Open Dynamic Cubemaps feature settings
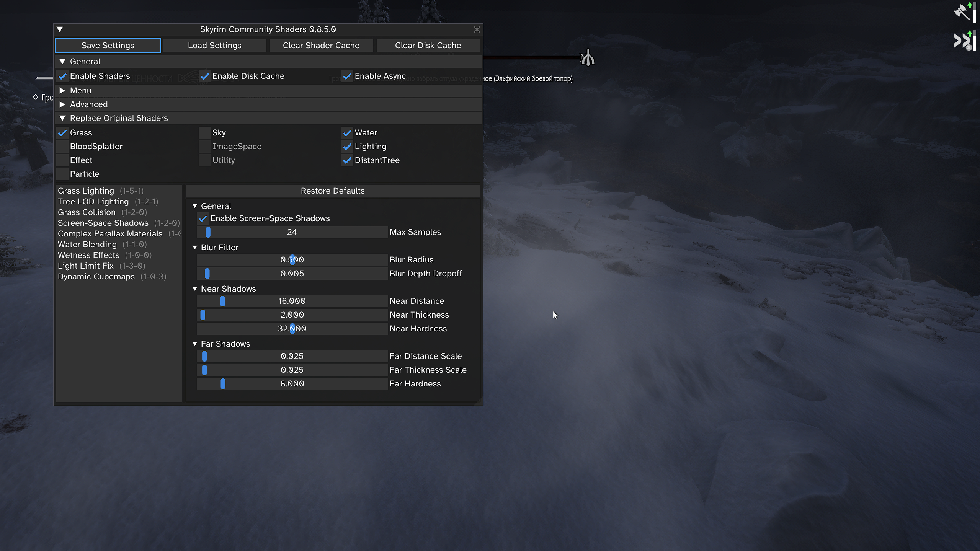This screenshot has height=551, width=980. pyautogui.click(x=96, y=277)
